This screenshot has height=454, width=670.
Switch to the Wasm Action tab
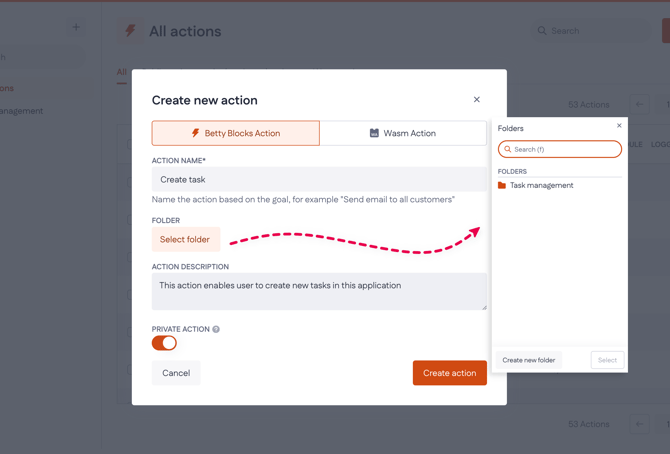click(x=403, y=133)
